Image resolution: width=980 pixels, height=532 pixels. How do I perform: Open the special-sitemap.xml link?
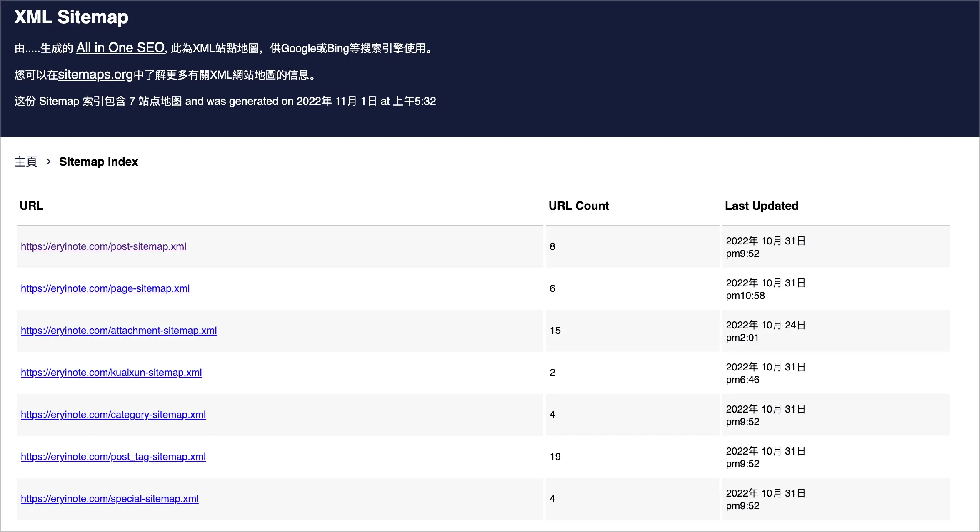(110, 499)
